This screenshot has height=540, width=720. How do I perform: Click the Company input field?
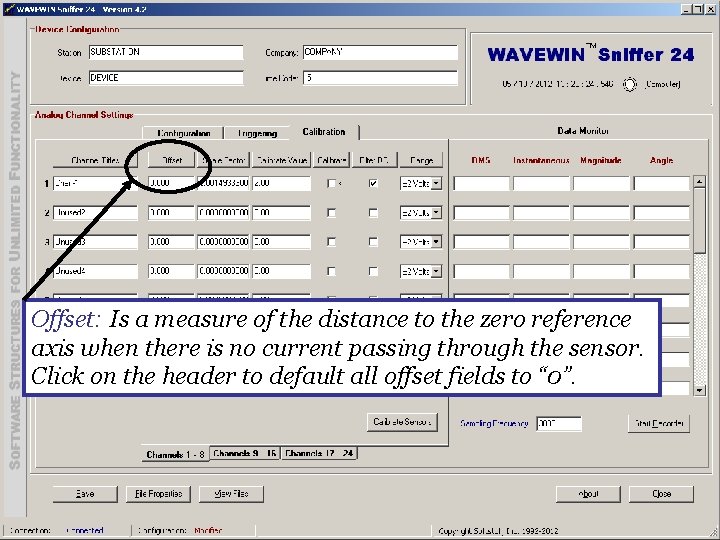point(380,52)
